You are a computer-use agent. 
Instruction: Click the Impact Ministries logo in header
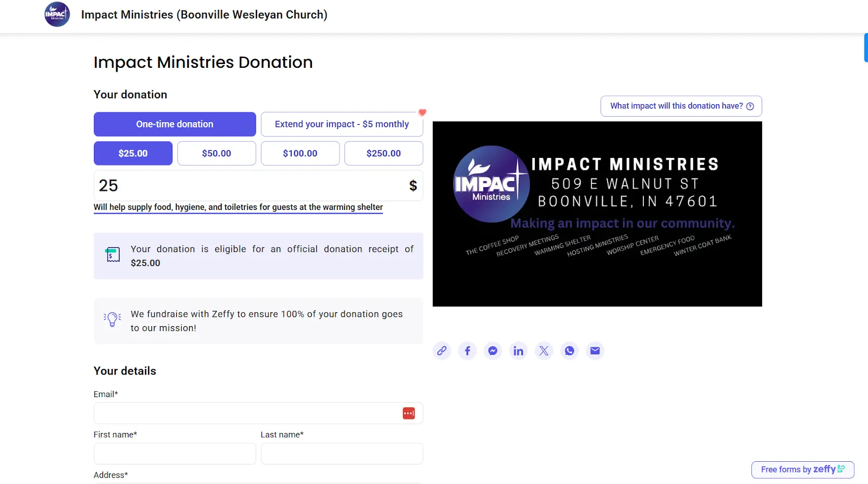[57, 15]
